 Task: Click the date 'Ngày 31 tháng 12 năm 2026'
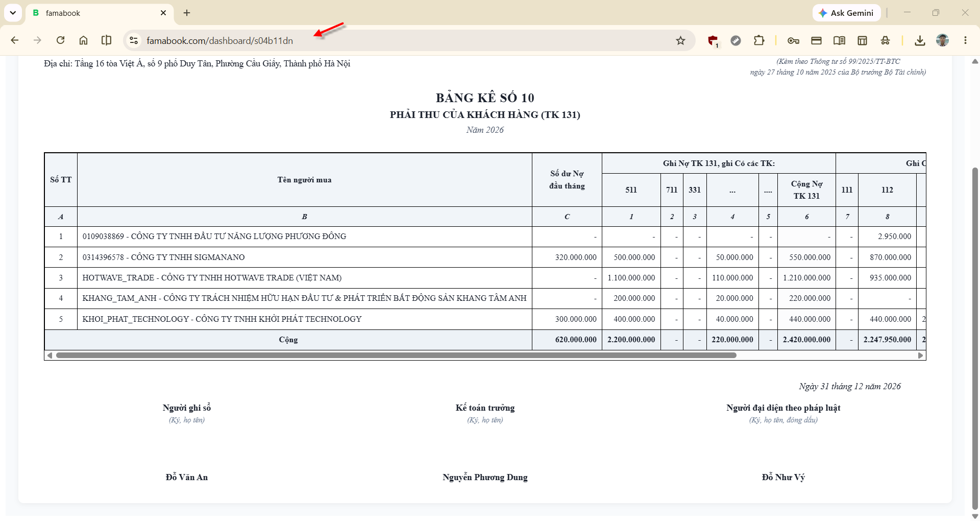[x=850, y=386]
